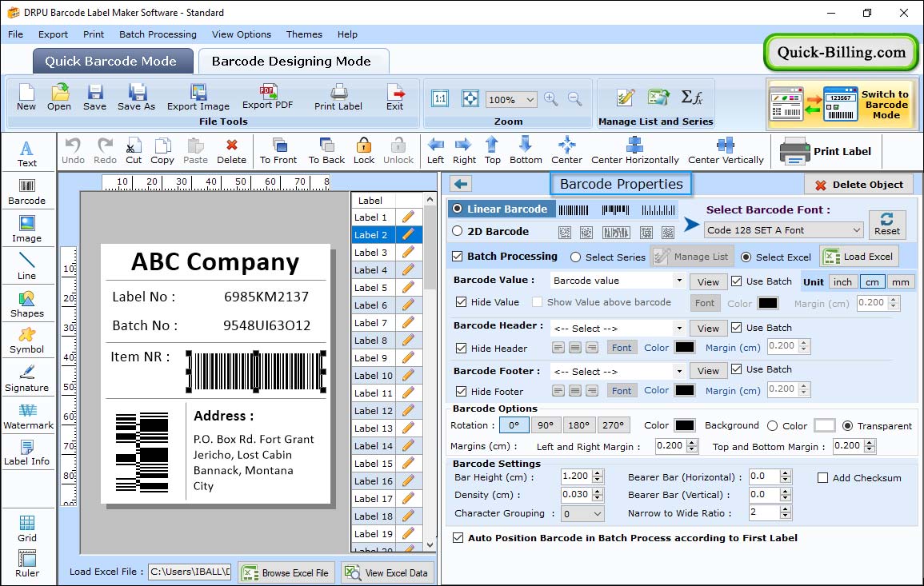This screenshot has height=586, width=924.
Task: Select the Image tool in sidebar
Action: (x=27, y=229)
